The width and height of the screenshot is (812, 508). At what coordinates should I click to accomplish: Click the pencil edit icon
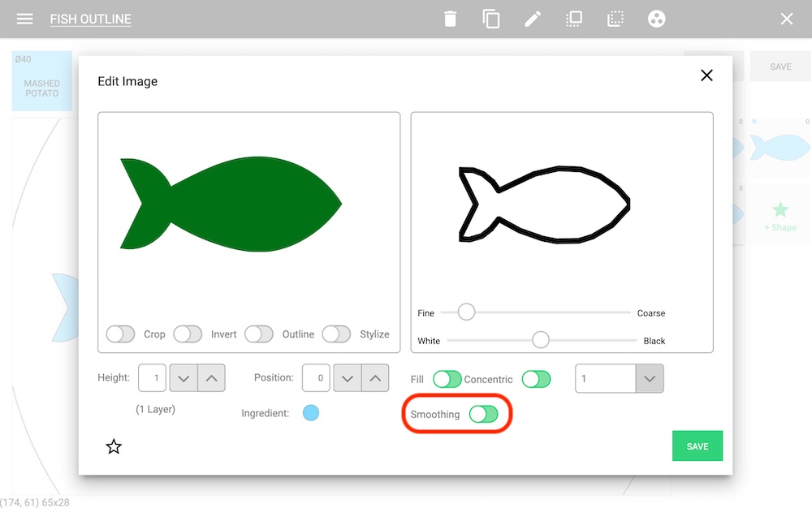533,19
